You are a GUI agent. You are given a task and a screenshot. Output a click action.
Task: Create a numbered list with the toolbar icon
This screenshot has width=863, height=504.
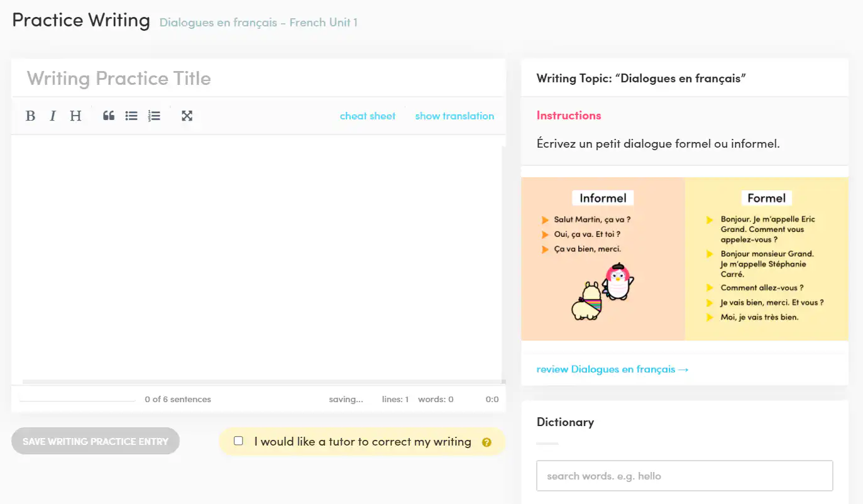(154, 116)
